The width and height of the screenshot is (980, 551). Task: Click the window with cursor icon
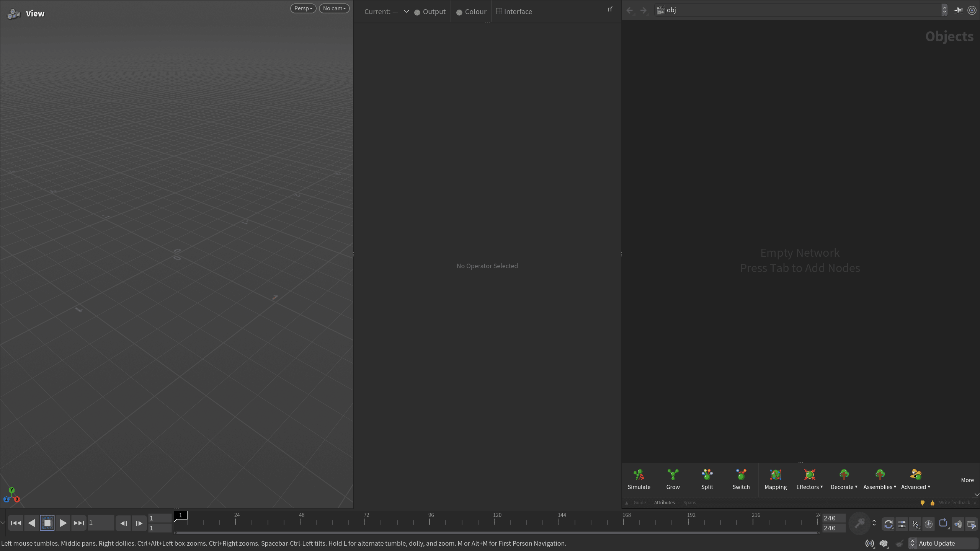click(x=971, y=524)
